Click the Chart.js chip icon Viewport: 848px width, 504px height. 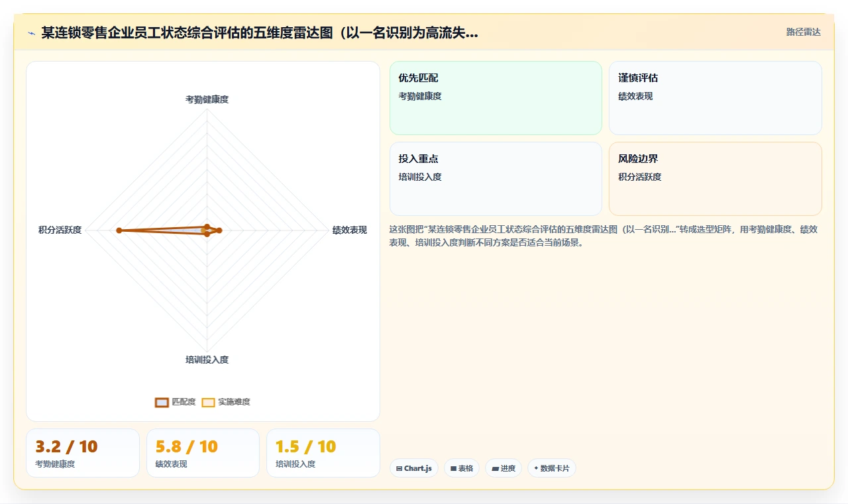[399, 468]
